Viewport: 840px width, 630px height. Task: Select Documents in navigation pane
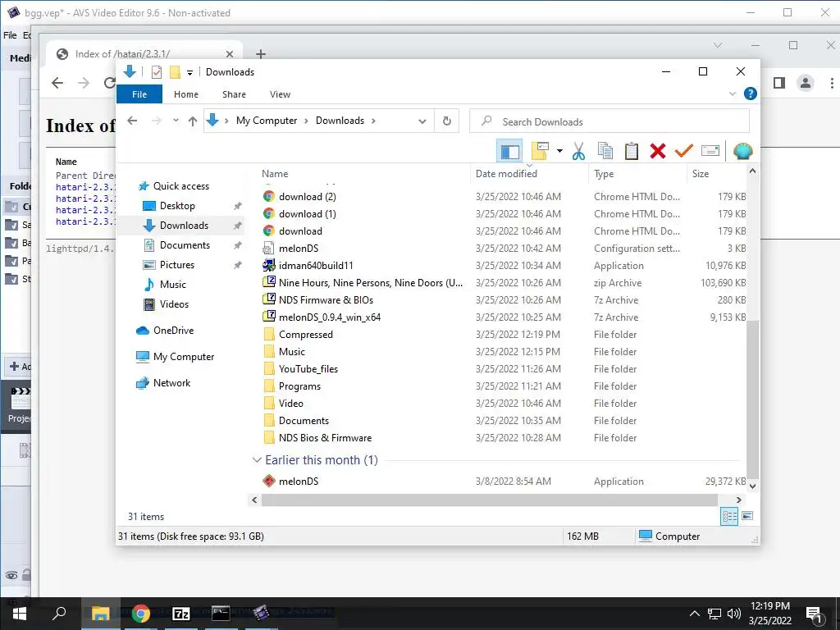pos(185,244)
